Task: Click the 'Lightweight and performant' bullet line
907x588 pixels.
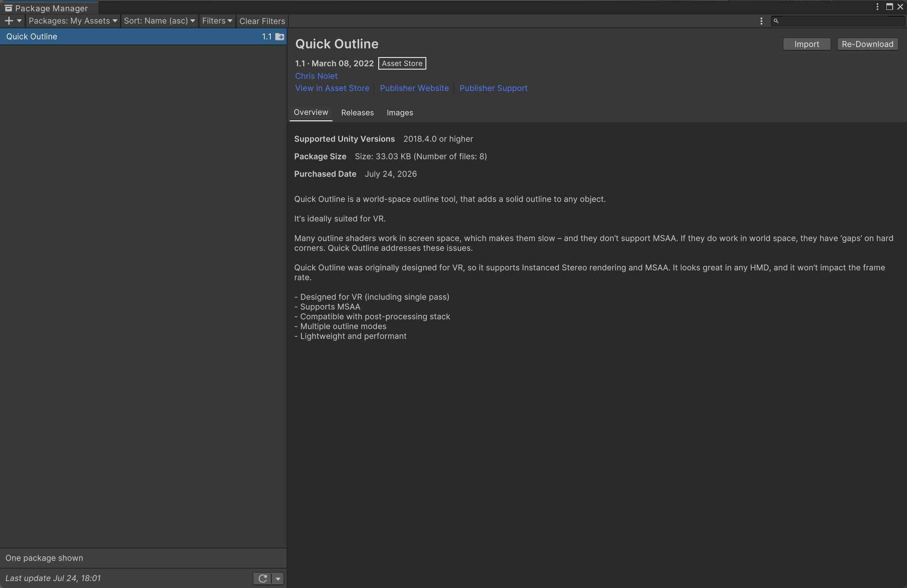Action: 350,336
